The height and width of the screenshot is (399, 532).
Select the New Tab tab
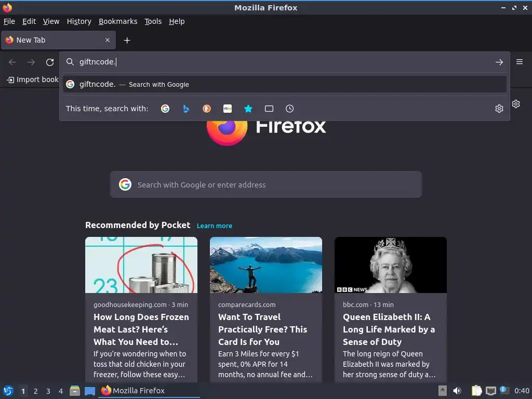pyautogui.click(x=58, y=40)
